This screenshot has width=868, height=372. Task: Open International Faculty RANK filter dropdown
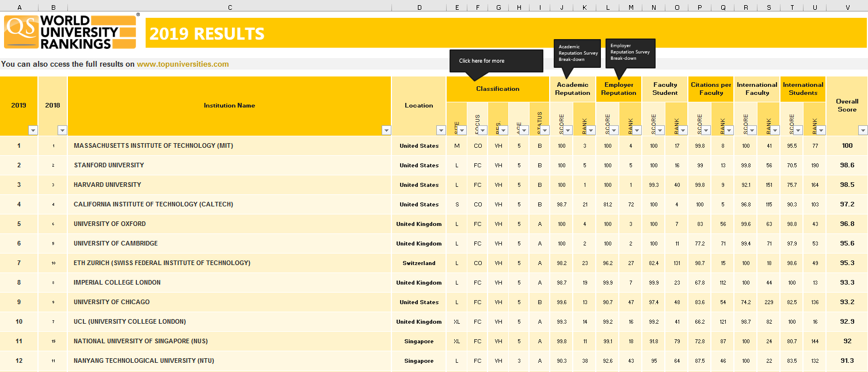point(775,131)
